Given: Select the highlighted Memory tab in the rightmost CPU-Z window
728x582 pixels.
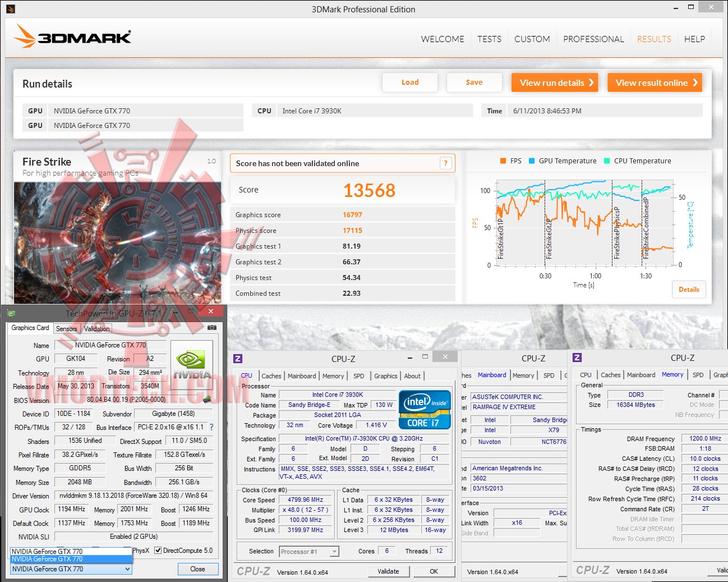Looking at the screenshot, I should [672, 374].
